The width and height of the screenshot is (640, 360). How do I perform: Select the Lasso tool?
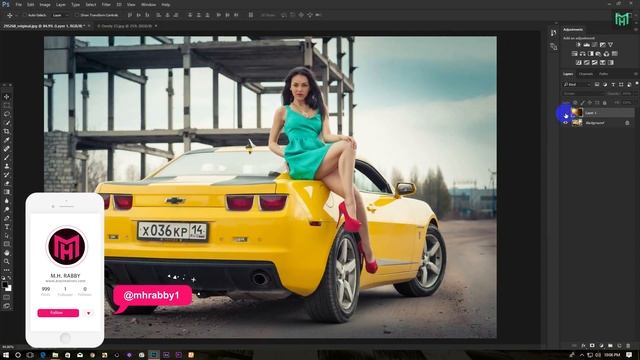[x=7, y=114]
